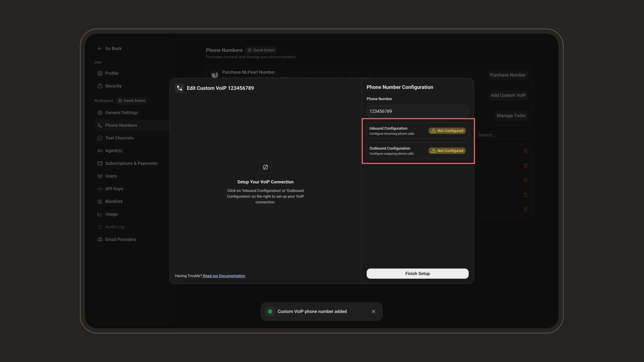Image resolution: width=644 pixels, height=362 pixels.
Task: Open the Inbound Configuration card
Action: click(417, 131)
